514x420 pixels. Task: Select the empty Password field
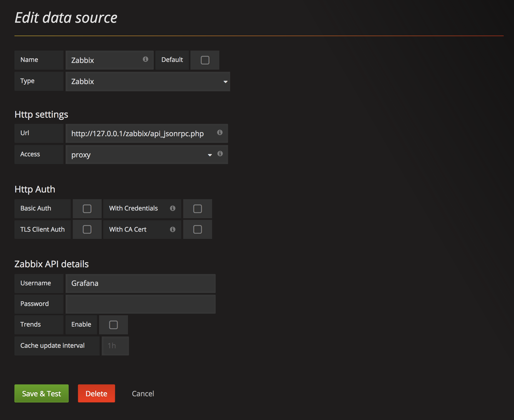(141, 304)
